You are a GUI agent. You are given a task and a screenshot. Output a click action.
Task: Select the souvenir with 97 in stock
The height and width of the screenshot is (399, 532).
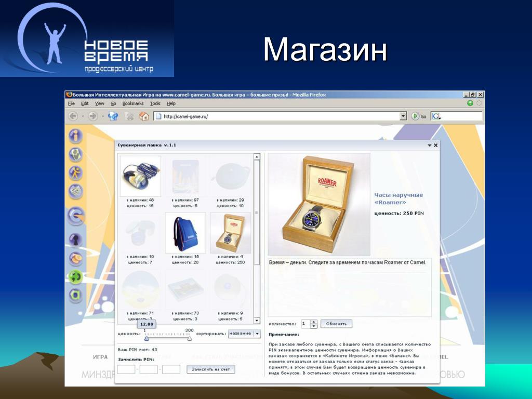(185, 176)
